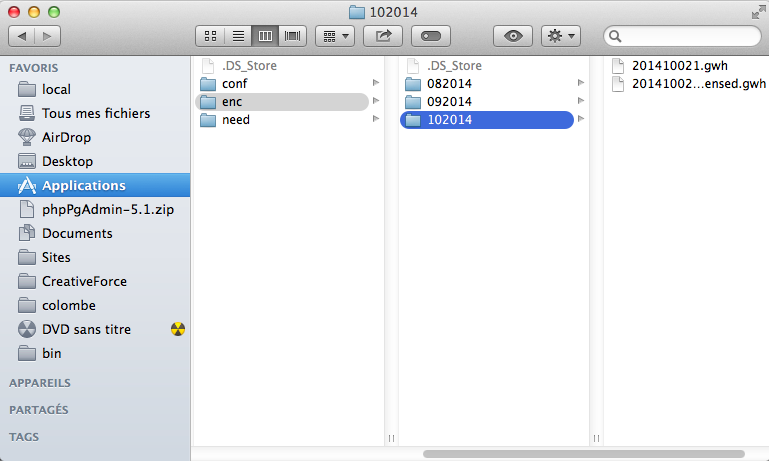Select .DS_Store in the second column
This screenshot has height=461, width=769.
pos(487,66)
